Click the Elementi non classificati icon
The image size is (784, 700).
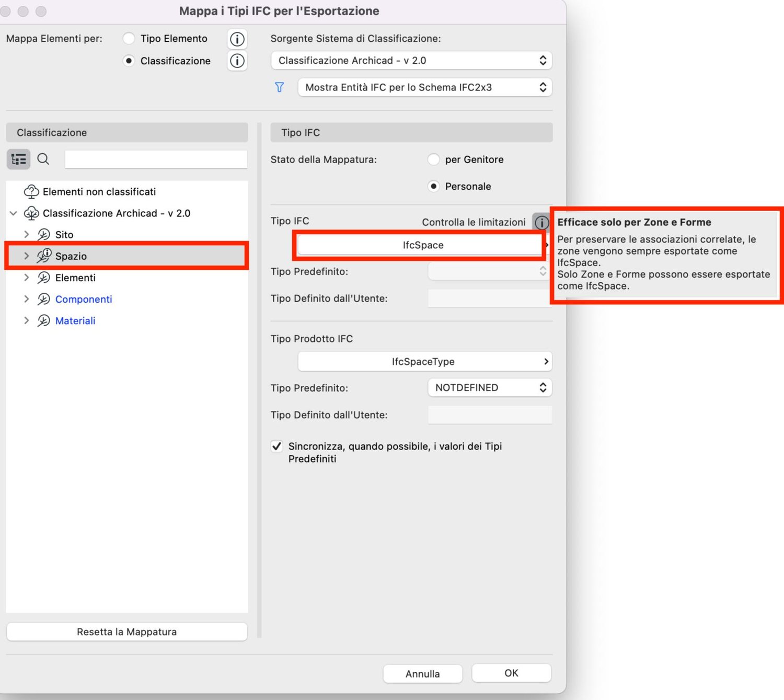31,192
